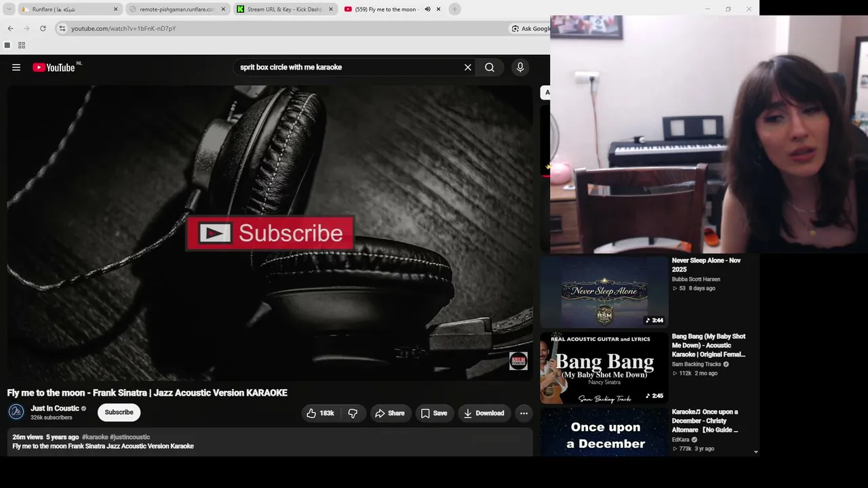Viewport: 868px width, 488px height.
Task: Expand the tab search dropdown
Action: point(9,9)
